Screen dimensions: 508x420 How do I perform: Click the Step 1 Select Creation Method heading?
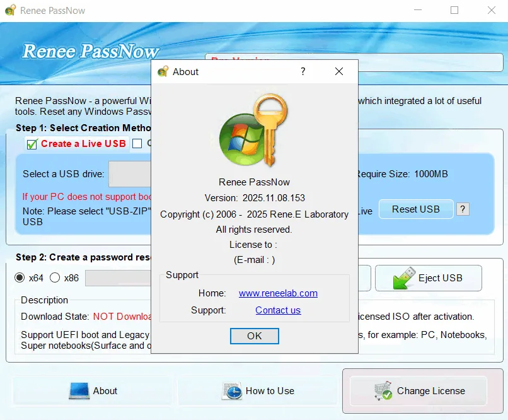(84, 128)
